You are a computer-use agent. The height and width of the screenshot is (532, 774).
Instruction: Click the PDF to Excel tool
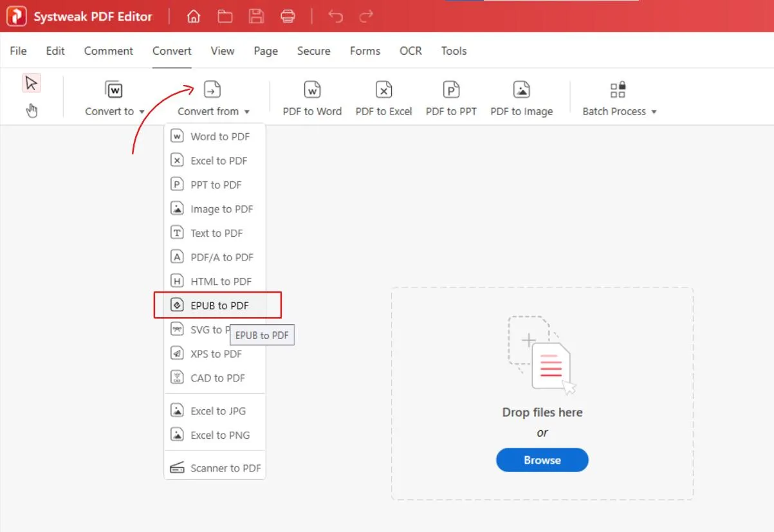pos(383,96)
